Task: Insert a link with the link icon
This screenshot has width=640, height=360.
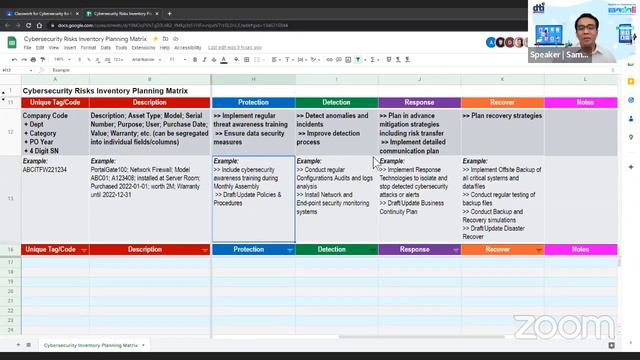Action: (329, 60)
